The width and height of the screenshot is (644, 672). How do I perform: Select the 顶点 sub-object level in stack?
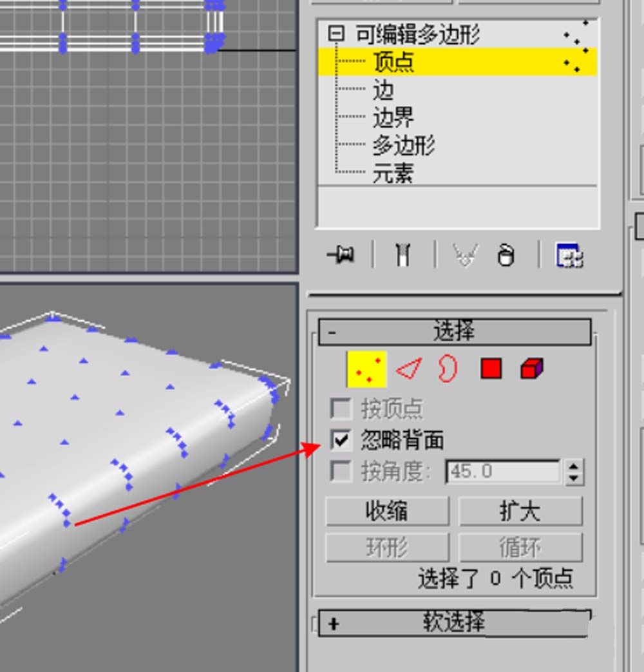coord(457,62)
